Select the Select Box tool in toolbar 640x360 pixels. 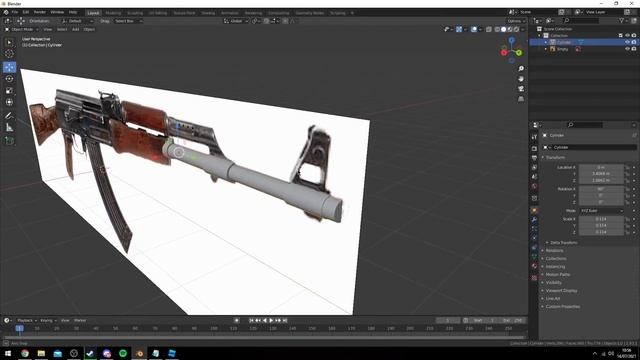[9, 42]
